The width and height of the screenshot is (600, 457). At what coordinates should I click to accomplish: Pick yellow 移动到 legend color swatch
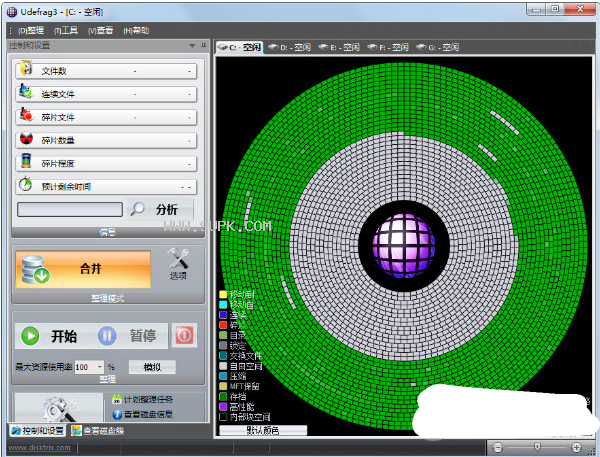(x=223, y=294)
